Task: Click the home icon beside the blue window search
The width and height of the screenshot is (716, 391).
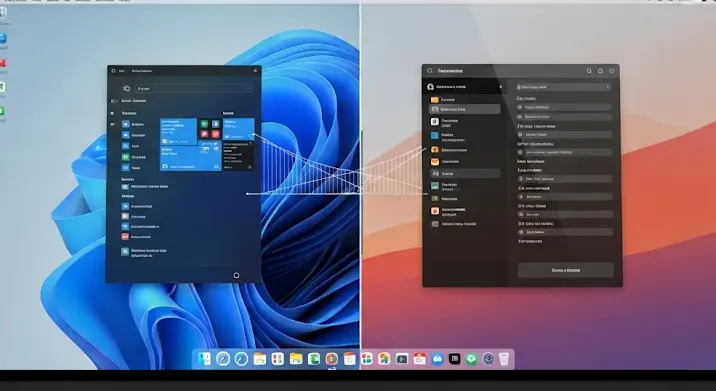Action: 127,88
